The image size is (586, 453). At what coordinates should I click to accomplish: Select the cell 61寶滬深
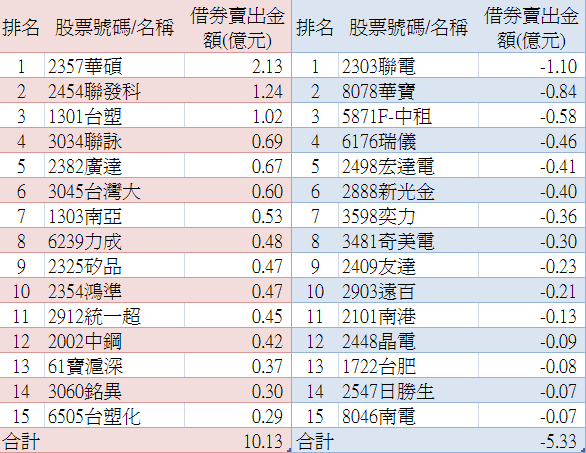(x=114, y=366)
